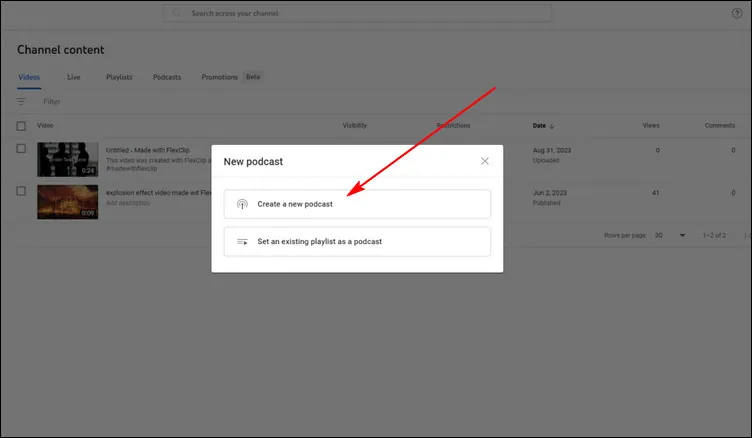This screenshot has height=438, width=752.
Task: Click the Restrictions column header
Action: point(453,126)
